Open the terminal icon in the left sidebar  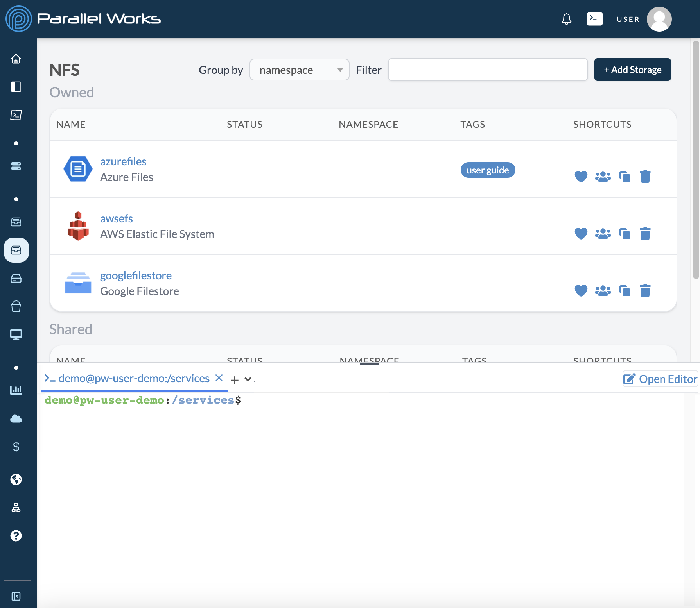point(16,115)
